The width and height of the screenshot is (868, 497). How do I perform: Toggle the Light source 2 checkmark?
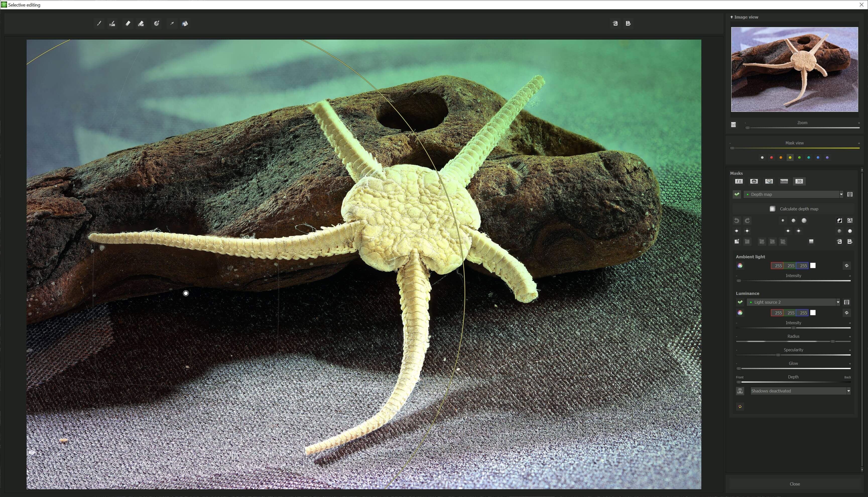pyautogui.click(x=740, y=302)
